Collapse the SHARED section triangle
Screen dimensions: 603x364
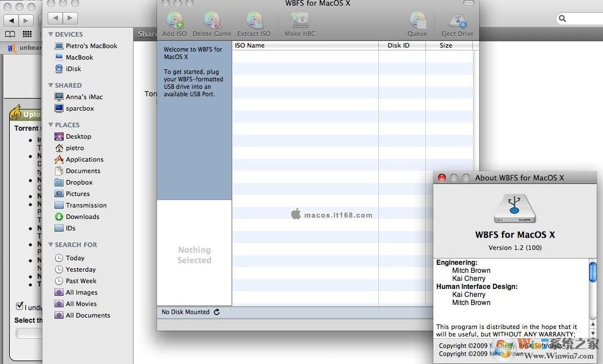pos(51,85)
